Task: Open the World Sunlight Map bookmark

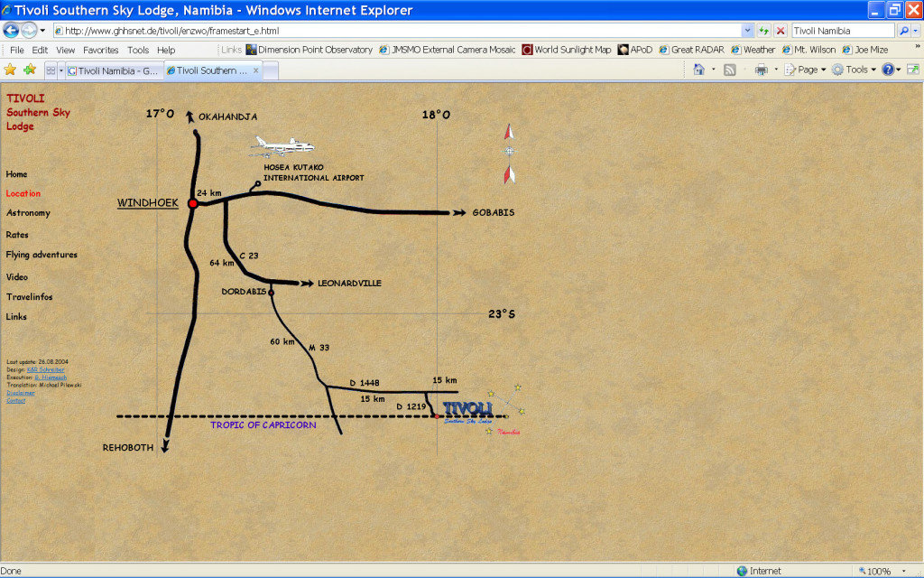Action: [566, 50]
